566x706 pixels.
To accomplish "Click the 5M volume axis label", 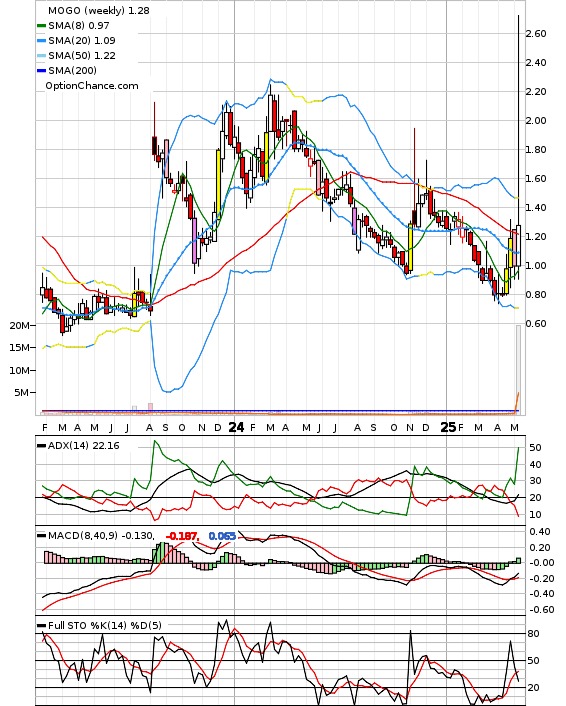I will [22, 393].
